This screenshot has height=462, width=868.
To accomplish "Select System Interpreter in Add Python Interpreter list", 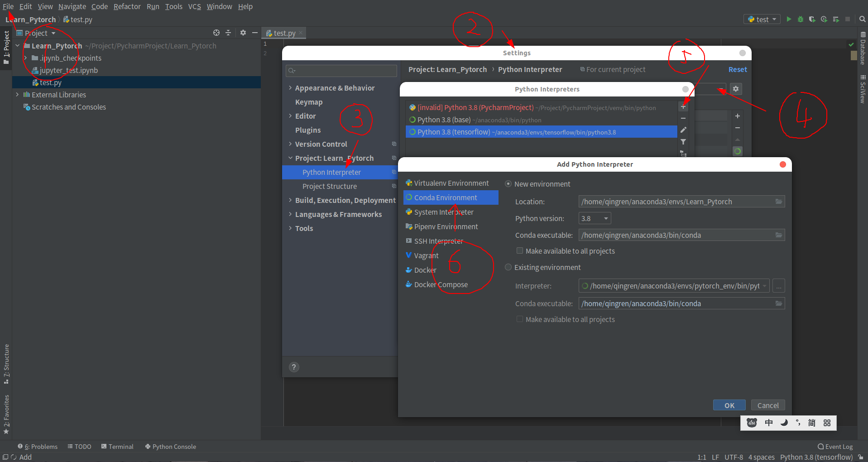I will point(451,212).
